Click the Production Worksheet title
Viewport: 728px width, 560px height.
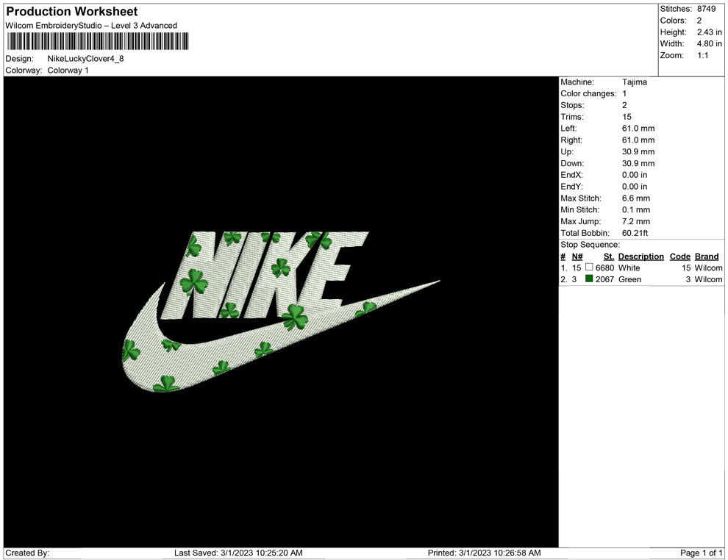[72, 12]
